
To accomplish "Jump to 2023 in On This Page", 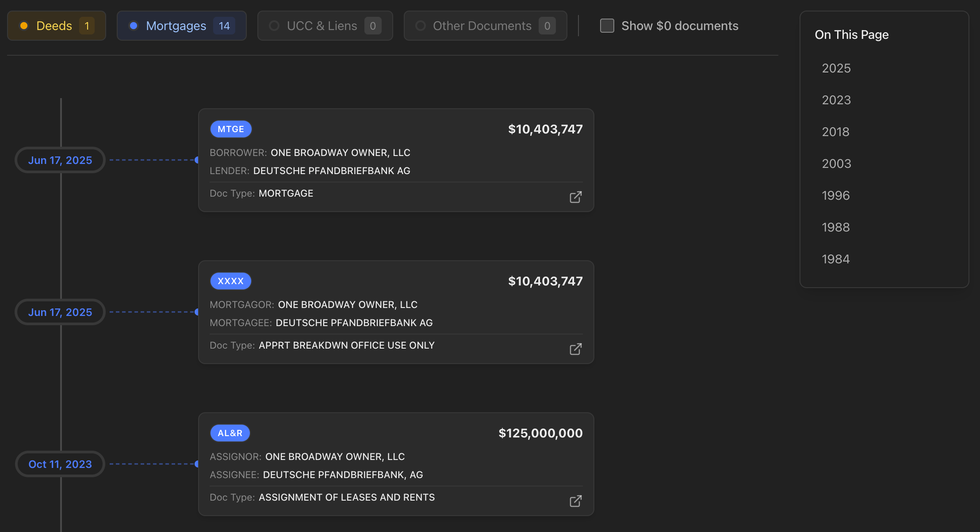I will tap(836, 100).
